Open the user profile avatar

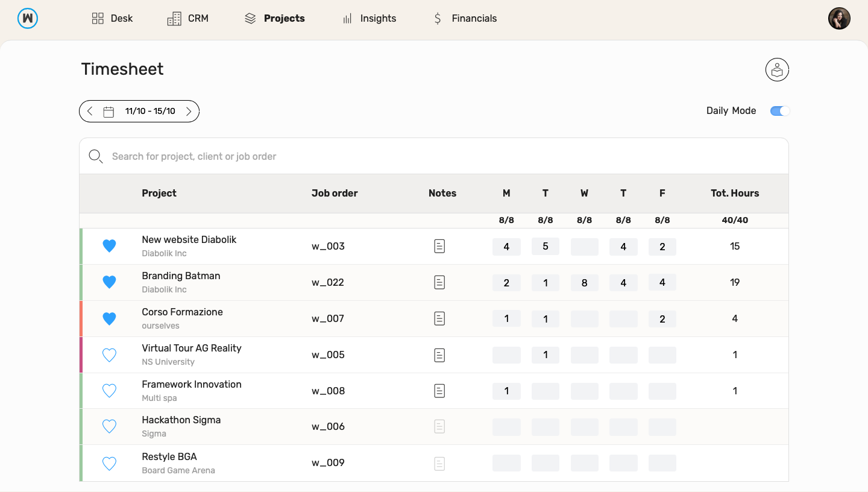click(839, 18)
